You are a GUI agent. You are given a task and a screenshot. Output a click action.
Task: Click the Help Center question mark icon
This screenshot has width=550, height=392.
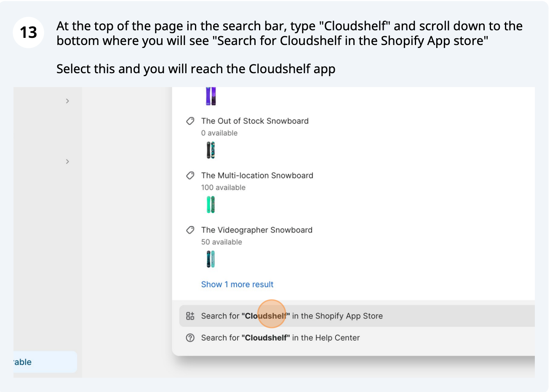coord(190,338)
